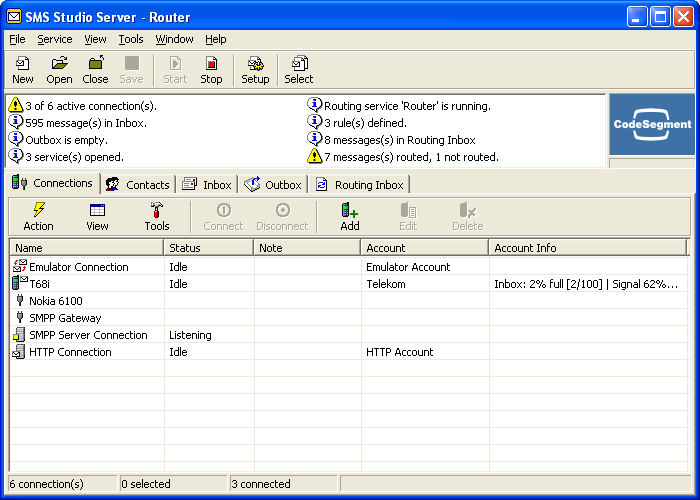The width and height of the screenshot is (700, 500).
Task: Click the T68i phone icon
Action: pyautogui.click(x=20, y=283)
